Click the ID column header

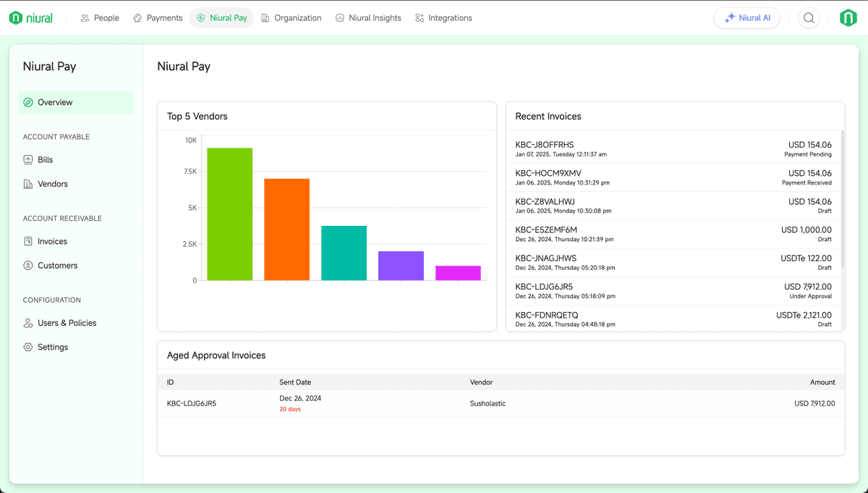(x=171, y=382)
